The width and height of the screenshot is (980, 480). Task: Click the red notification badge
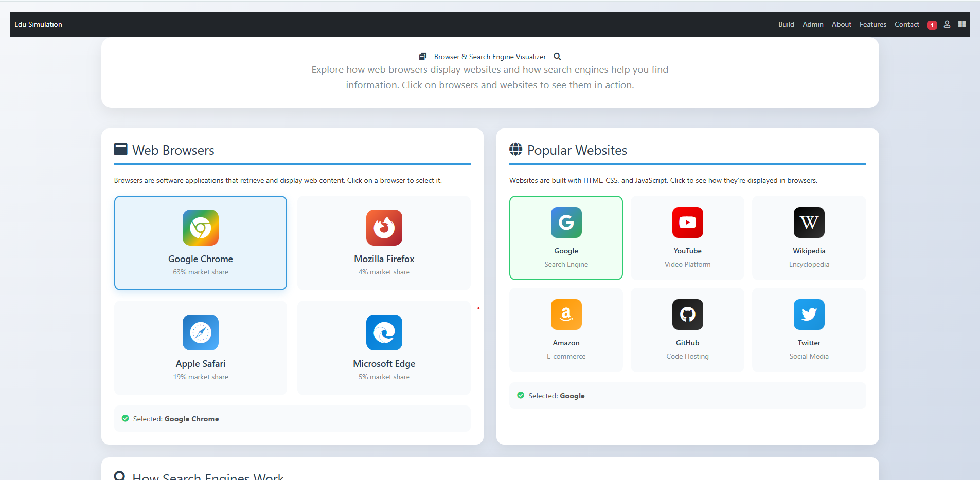(x=932, y=25)
